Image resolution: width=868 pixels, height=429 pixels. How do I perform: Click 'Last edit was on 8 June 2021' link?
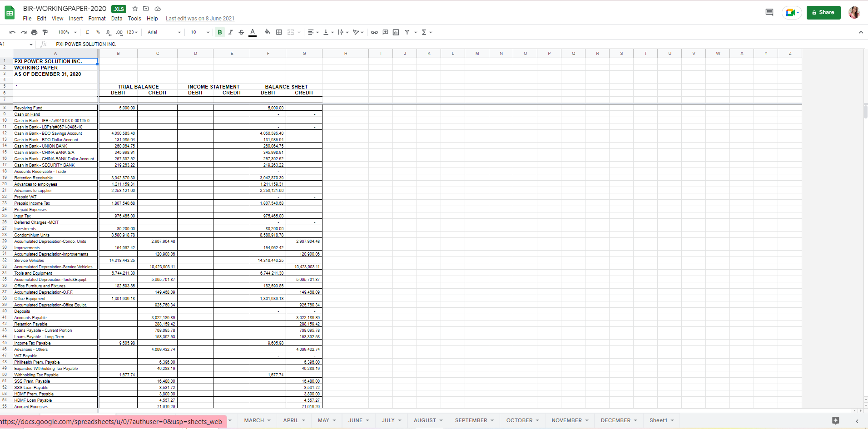pos(200,19)
